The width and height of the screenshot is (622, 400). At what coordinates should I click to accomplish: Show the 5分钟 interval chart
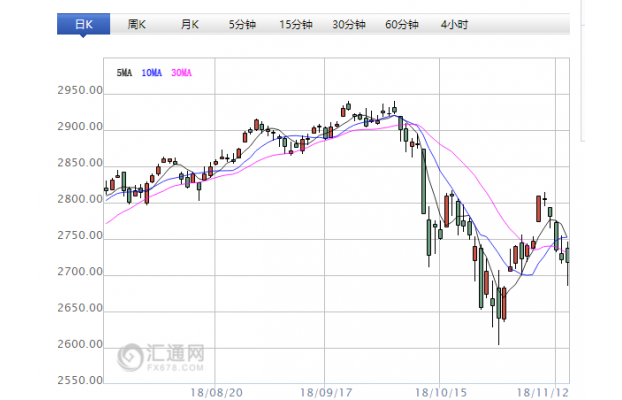[x=241, y=23]
